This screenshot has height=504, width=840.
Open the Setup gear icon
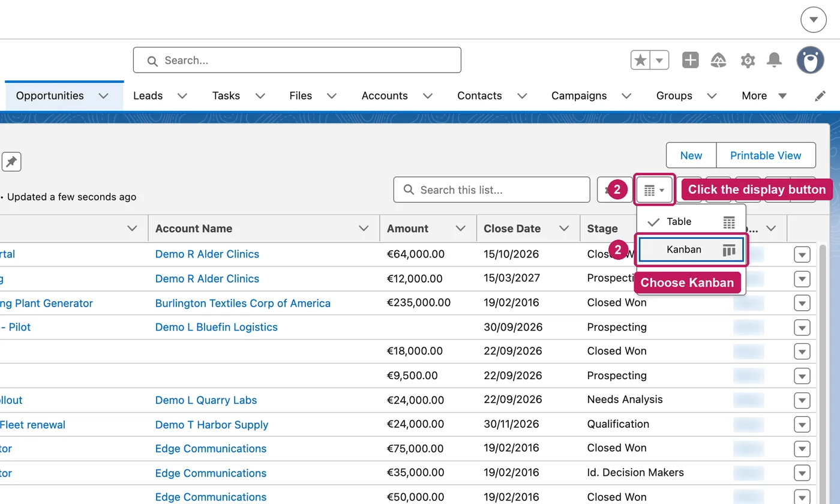(x=748, y=60)
